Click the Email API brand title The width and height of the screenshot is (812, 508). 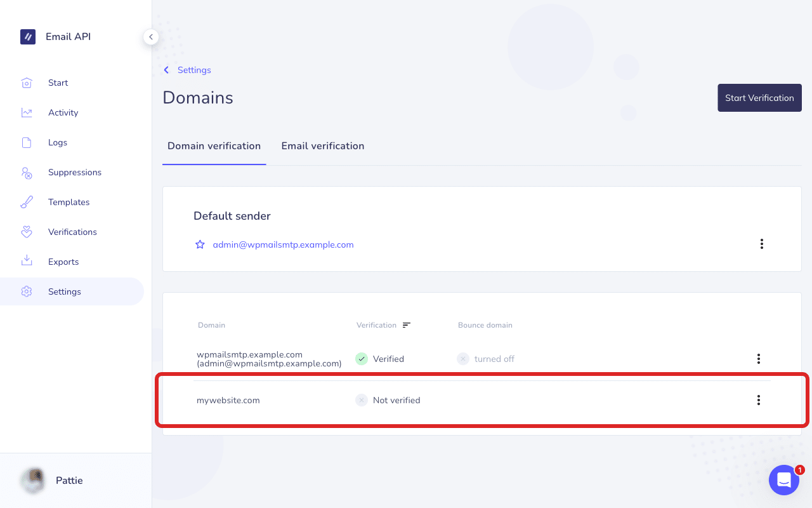point(68,37)
